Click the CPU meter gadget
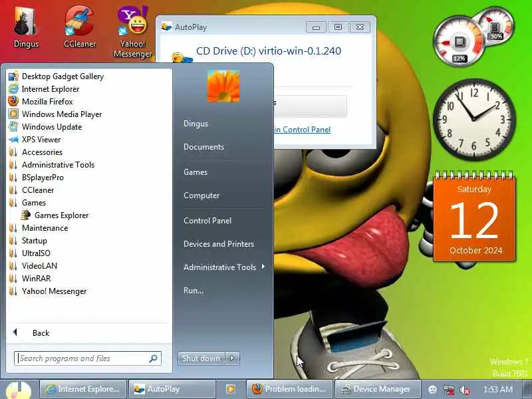The width and height of the screenshot is (532, 399). coord(459,42)
